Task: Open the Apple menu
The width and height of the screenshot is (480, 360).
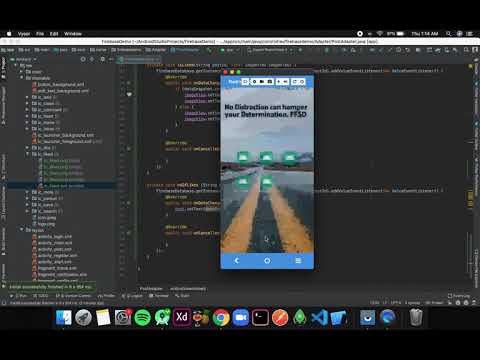Action: click(x=9, y=34)
